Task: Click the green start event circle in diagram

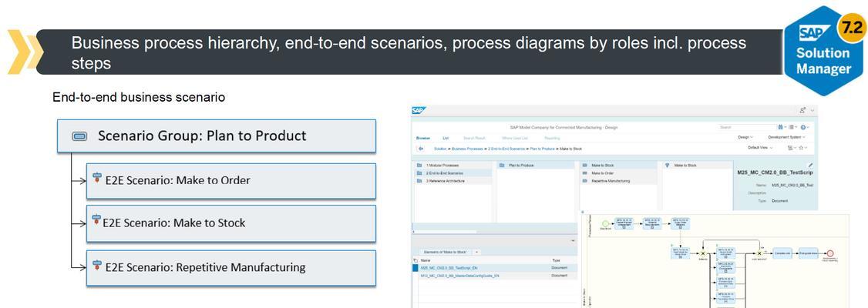Action: pyautogui.click(x=605, y=223)
